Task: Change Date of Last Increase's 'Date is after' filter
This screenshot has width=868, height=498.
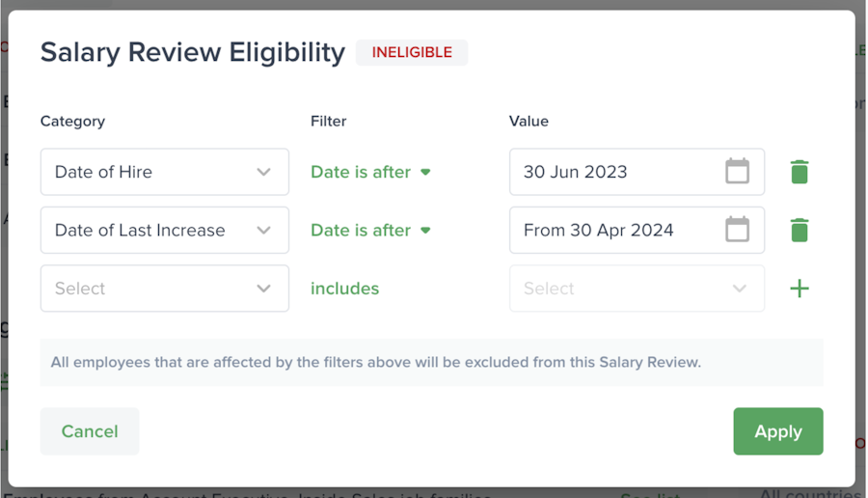Action: click(370, 231)
